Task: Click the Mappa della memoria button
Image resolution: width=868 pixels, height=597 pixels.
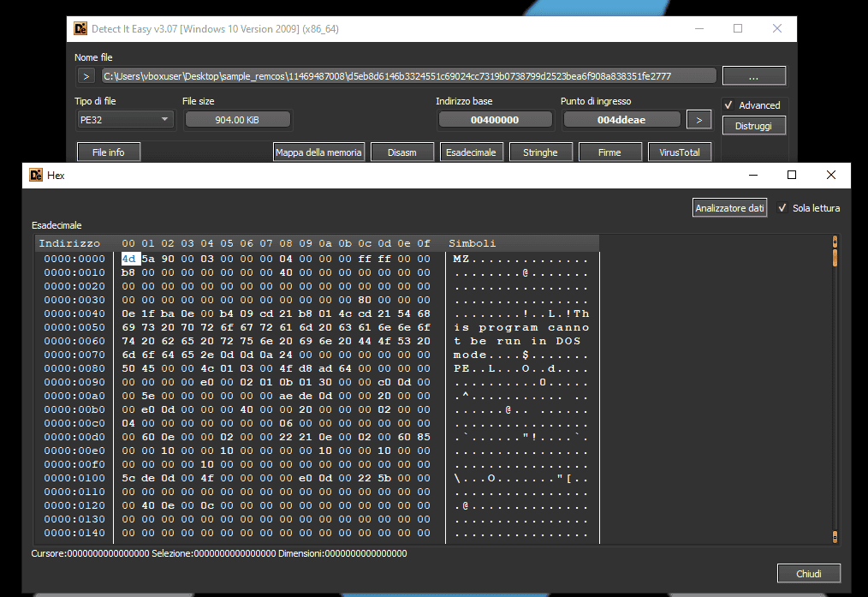Action: [x=319, y=152]
